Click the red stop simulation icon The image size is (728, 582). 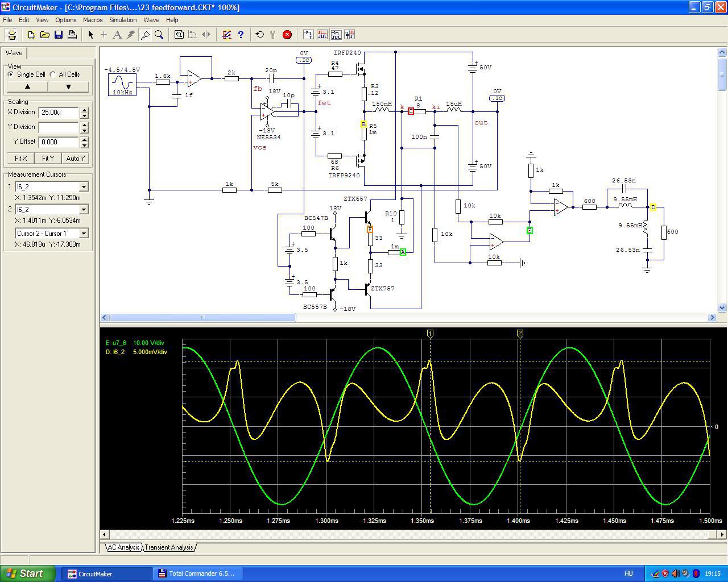click(x=287, y=35)
